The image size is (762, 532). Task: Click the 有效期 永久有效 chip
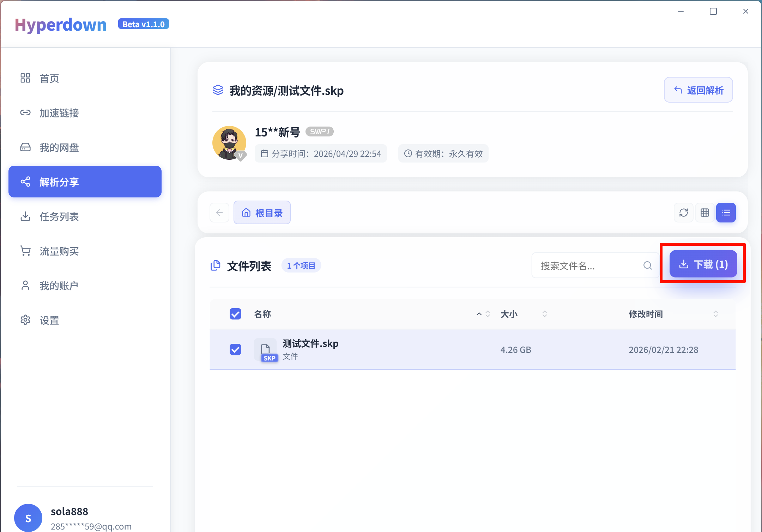coord(443,153)
